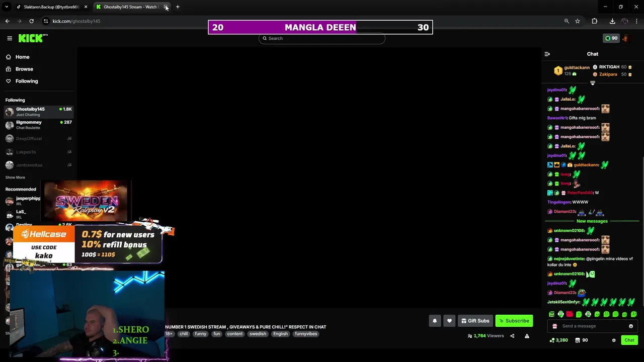Screen dimensions: 644x362
Task: Click the swedish stream tag
Action: (x=258, y=334)
